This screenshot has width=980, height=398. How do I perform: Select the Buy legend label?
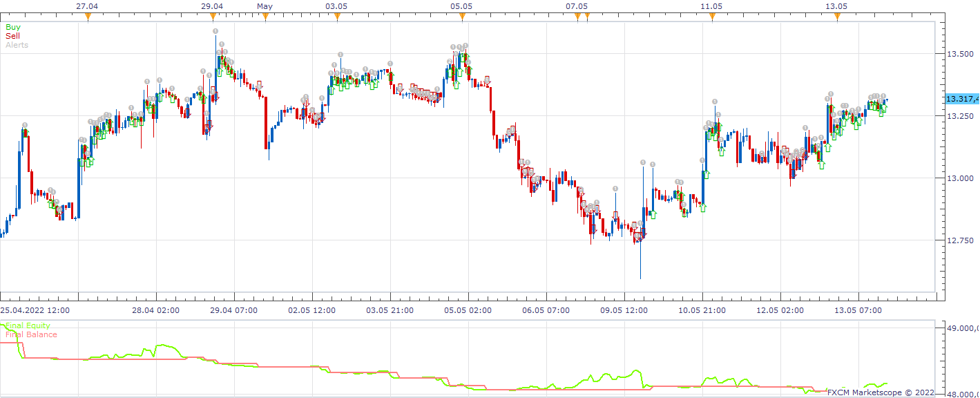[13, 27]
